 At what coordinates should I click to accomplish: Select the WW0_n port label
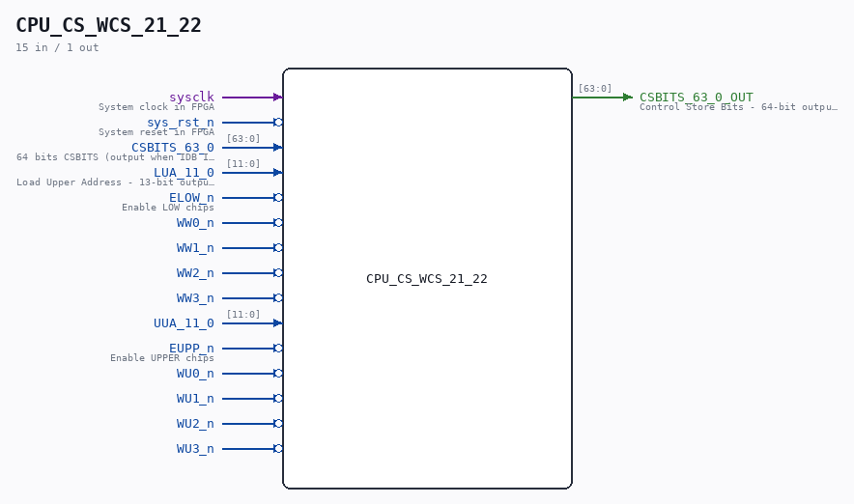(195, 223)
